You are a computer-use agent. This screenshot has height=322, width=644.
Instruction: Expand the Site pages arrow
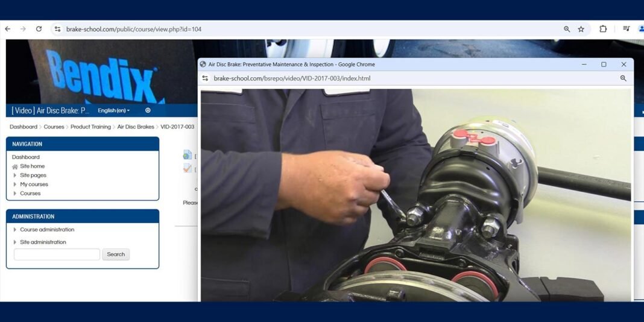15,175
